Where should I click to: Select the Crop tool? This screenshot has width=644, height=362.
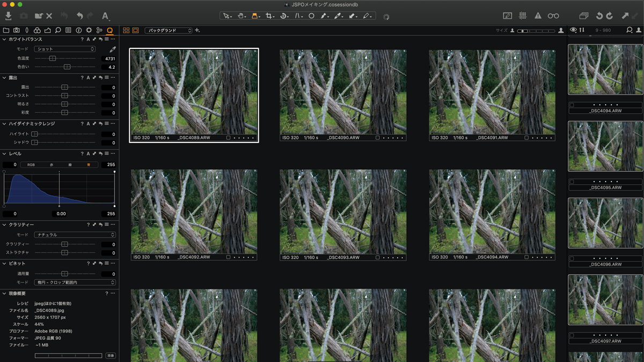click(x=269, y=16)
